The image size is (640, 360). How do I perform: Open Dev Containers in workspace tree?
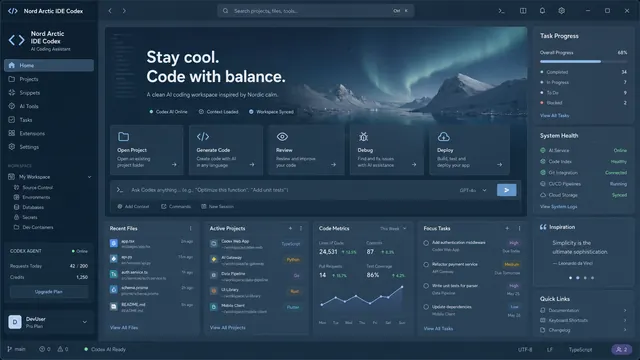(33, 227)
